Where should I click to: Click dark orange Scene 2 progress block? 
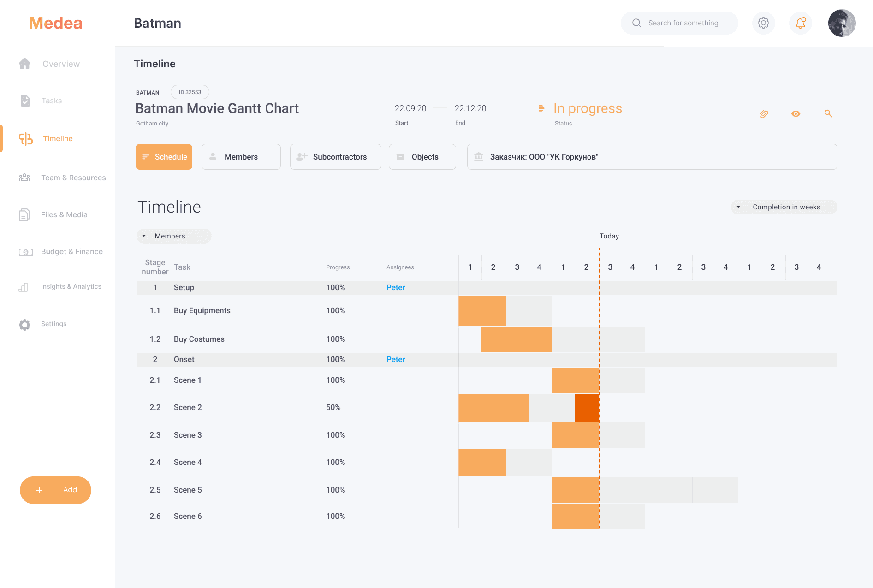tap(587, 408)
